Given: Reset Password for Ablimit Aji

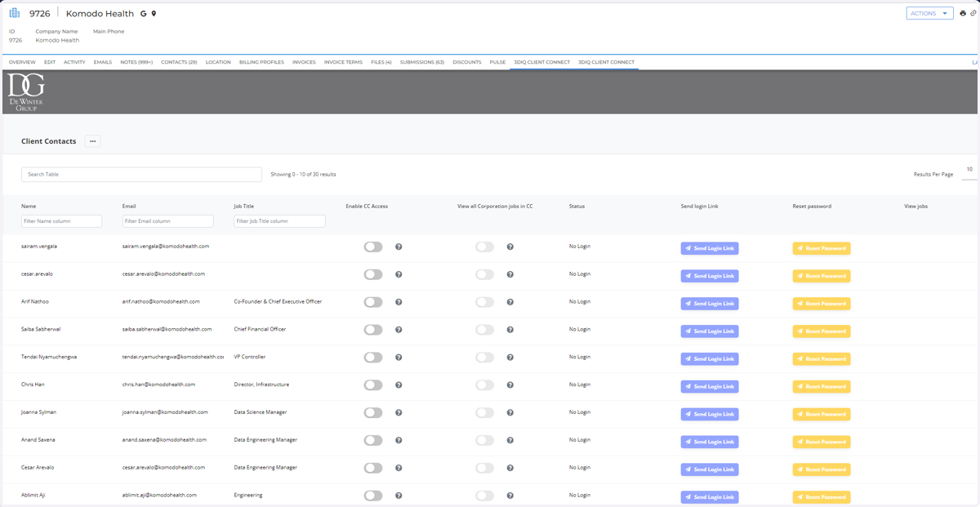Looking at the screenshot, I should (822, 497).
